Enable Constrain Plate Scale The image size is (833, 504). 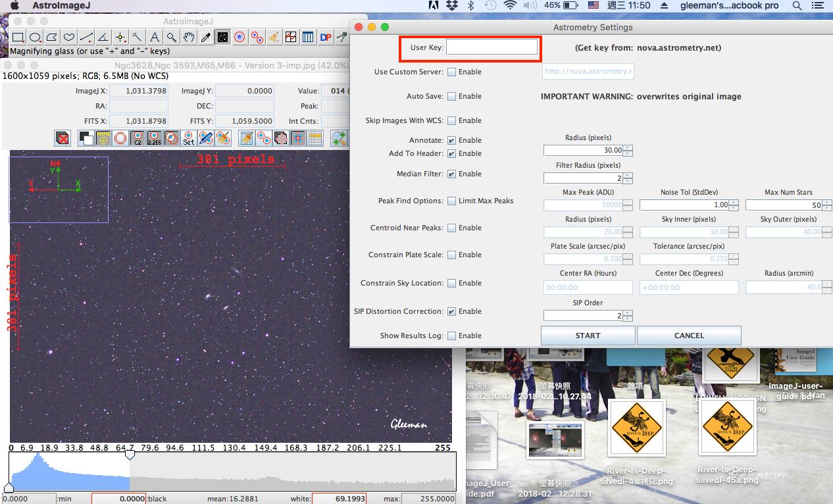(452, 255)
